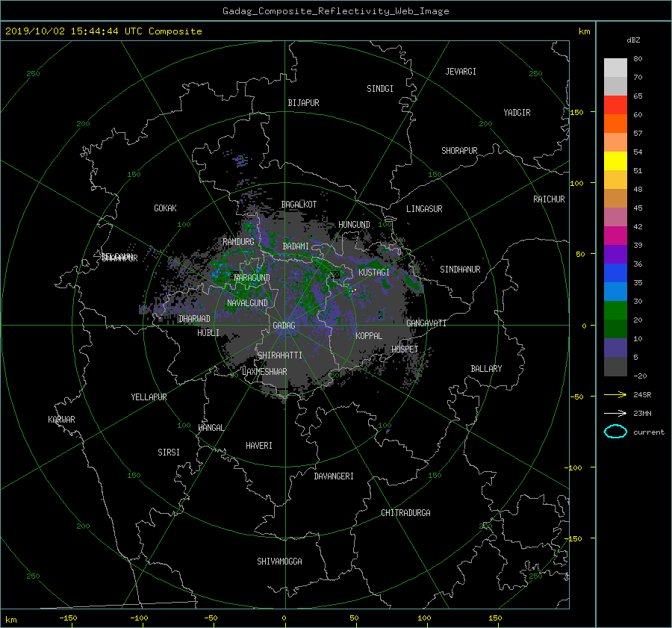
Task: Click the DHARWAD city label
Action: 194,319
